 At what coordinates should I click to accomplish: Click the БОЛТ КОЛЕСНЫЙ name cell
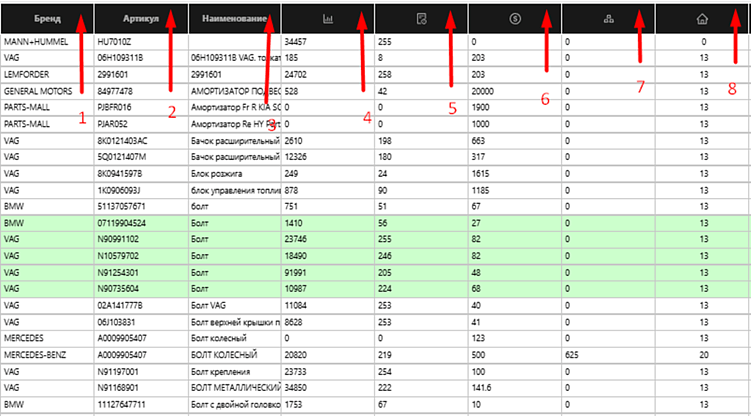235,355
